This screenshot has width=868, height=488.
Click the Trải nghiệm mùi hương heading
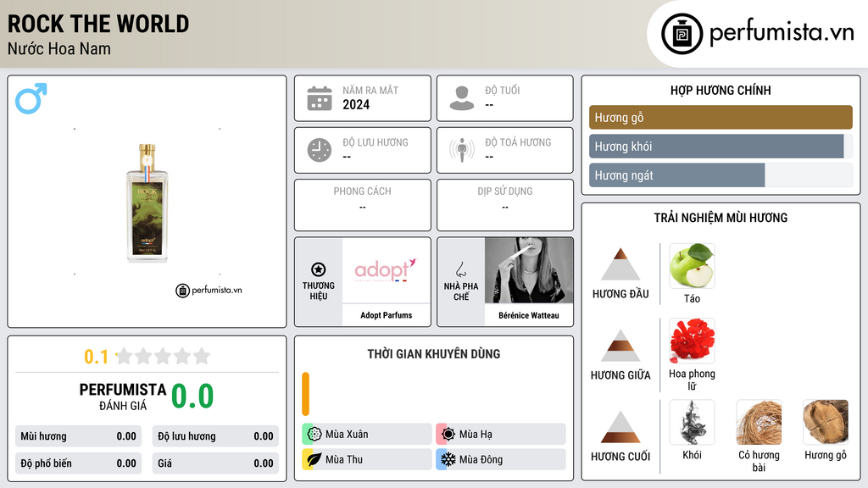pyautogui.click(x=721, y=218)
